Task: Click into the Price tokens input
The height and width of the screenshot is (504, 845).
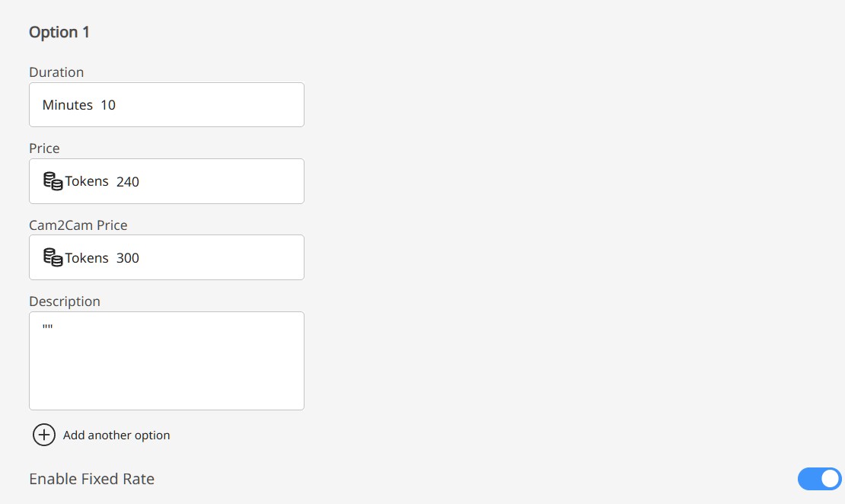Action: click(x=213, y=181)
